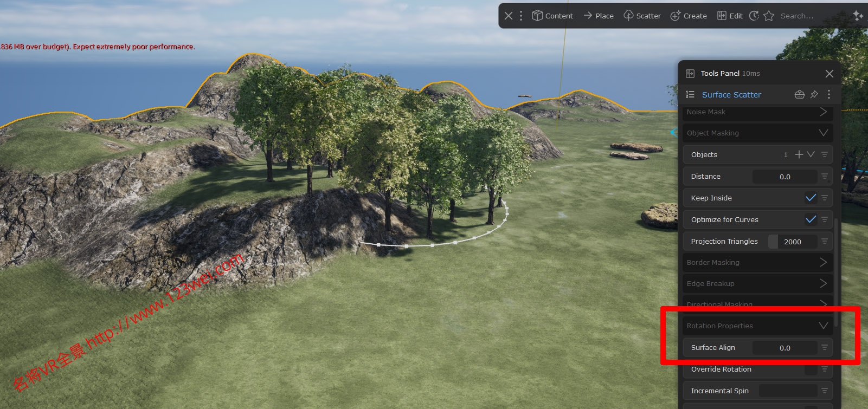Disable the Optimize for Curves checkbox
Screen dimensions: 868x409
click(x=811, y=219)
